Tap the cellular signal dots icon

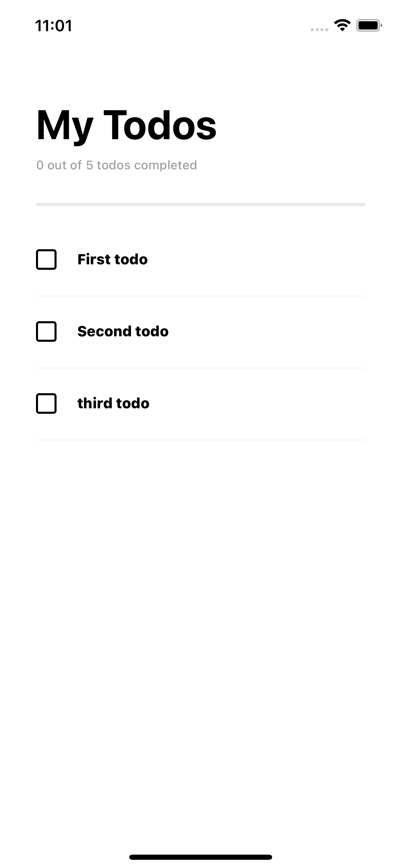[x=319, y=30]
